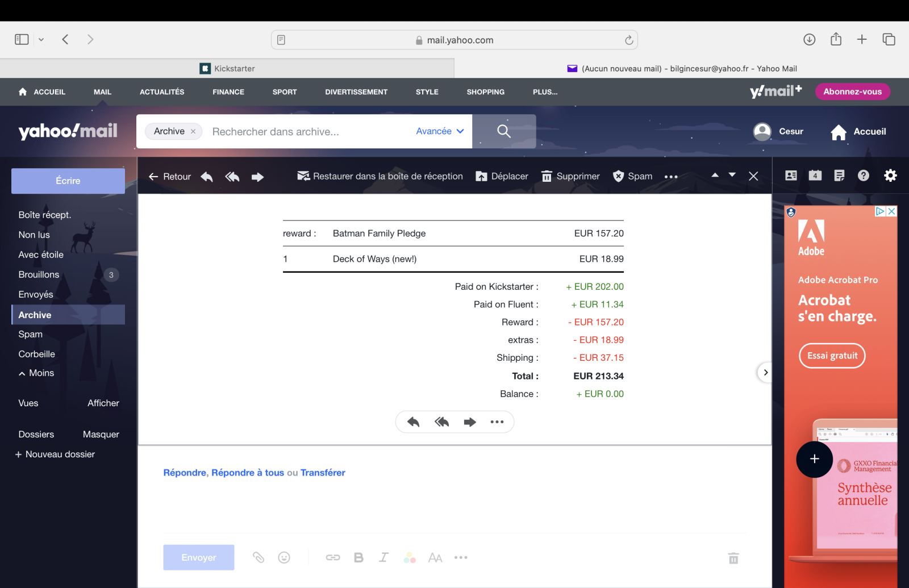Screen dimensions: 909x588
Task: Toggle italic text formatting
Action: coord(384,557)
